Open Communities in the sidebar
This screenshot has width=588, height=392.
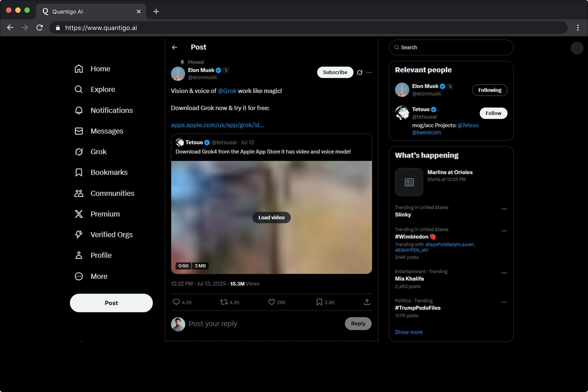(104, 193)
